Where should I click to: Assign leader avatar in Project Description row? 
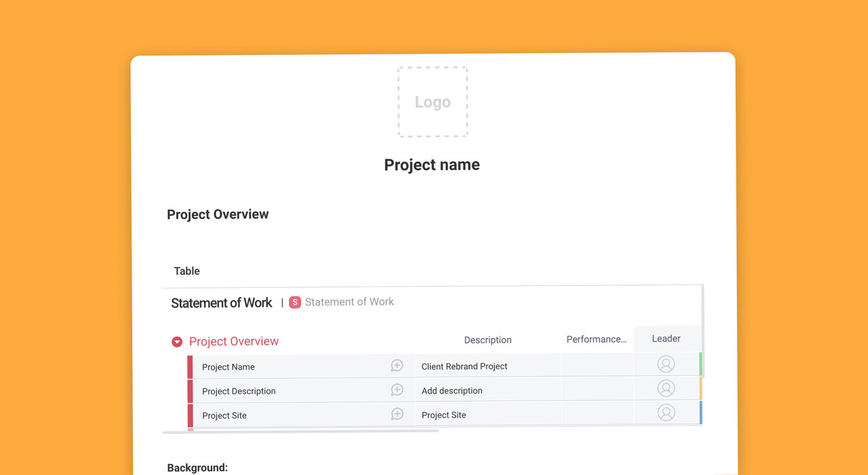[666, 388]
